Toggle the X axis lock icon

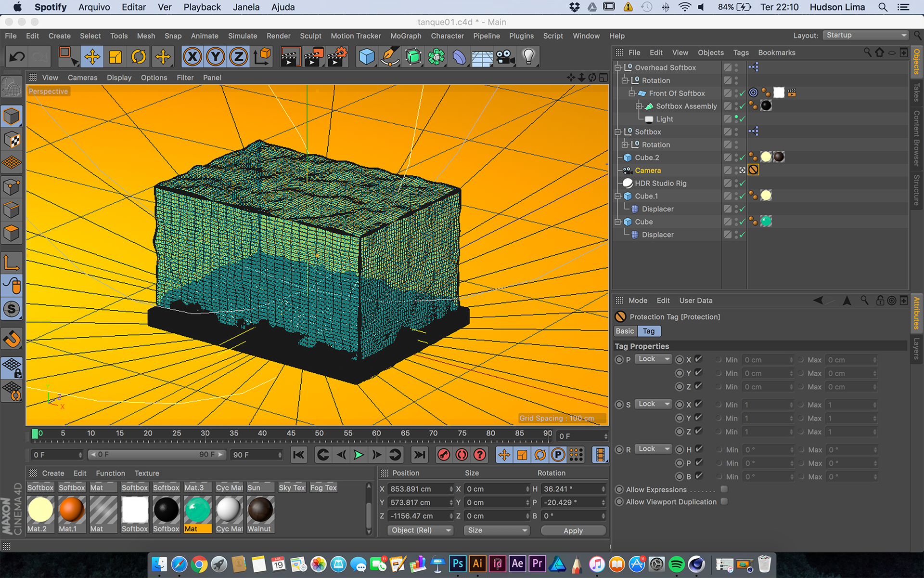[192, 57]
